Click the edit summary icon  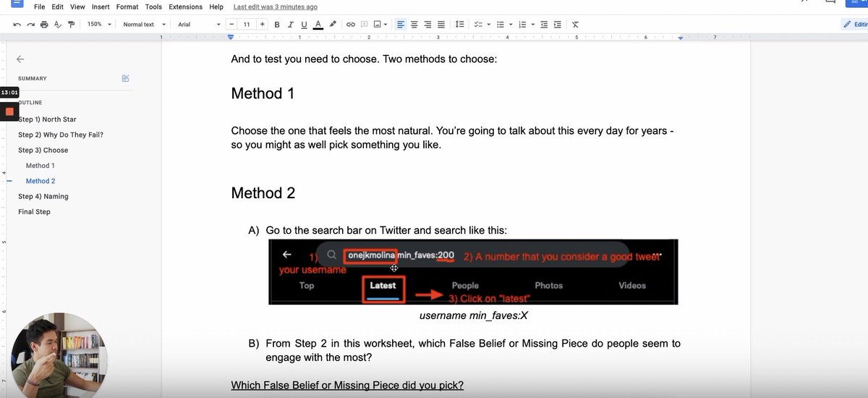[126, 78]
